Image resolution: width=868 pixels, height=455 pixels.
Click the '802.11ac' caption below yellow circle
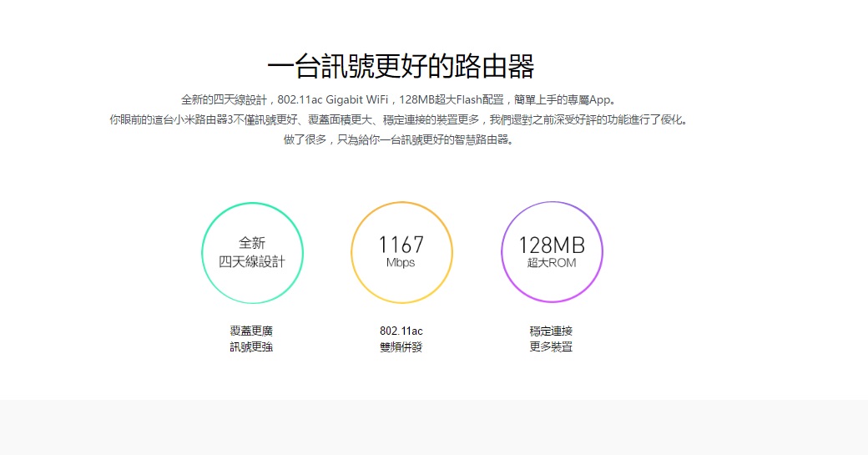coord(401,331)
